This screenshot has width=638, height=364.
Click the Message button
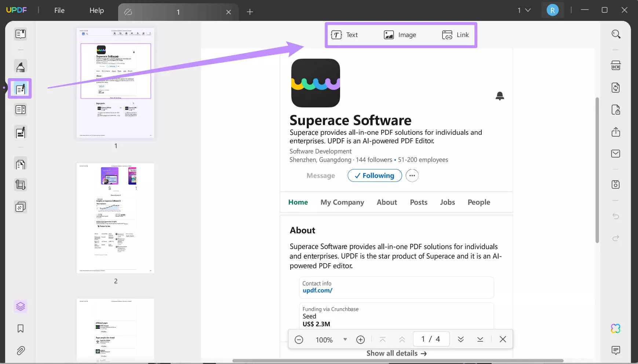pos(321,176)
